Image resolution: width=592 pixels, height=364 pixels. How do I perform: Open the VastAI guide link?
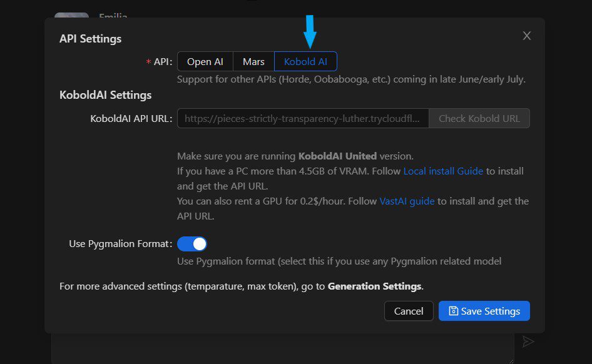pos(407,201)
